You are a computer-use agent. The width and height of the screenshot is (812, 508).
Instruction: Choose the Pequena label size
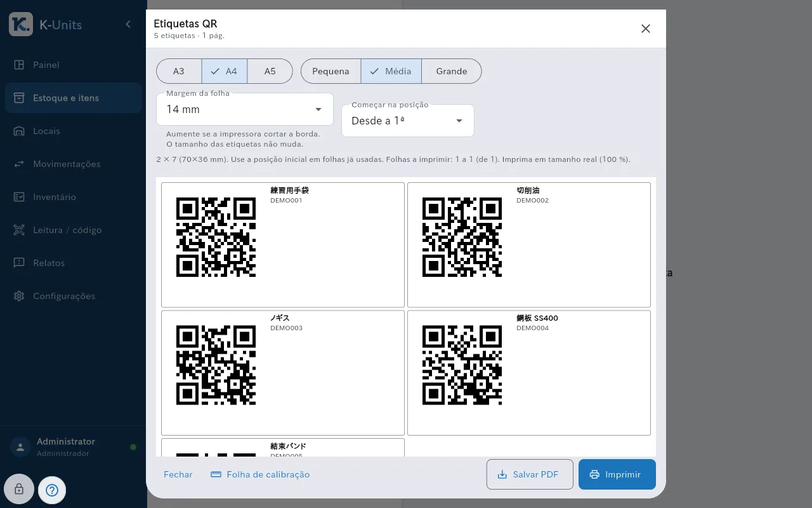[x=331, y=71]
